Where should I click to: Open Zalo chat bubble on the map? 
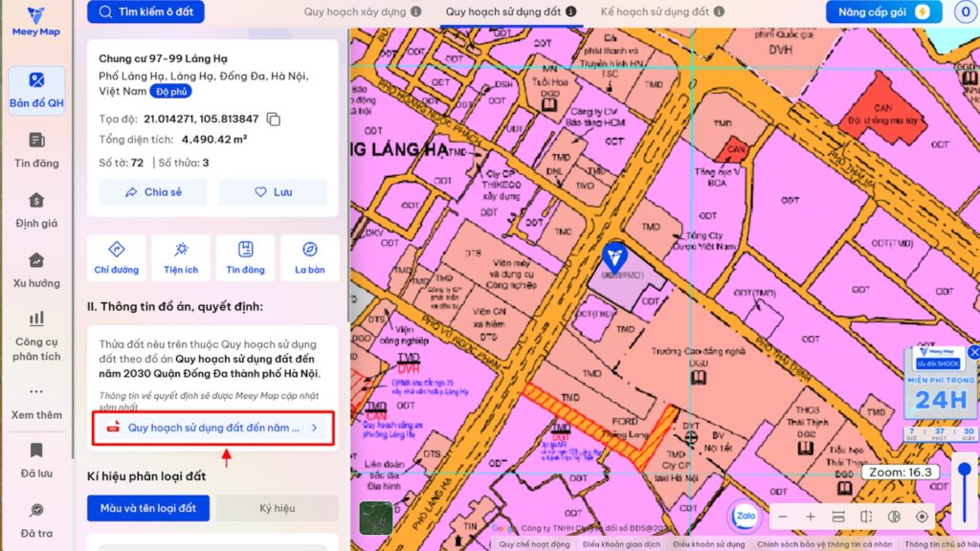[x=745, y=516]
